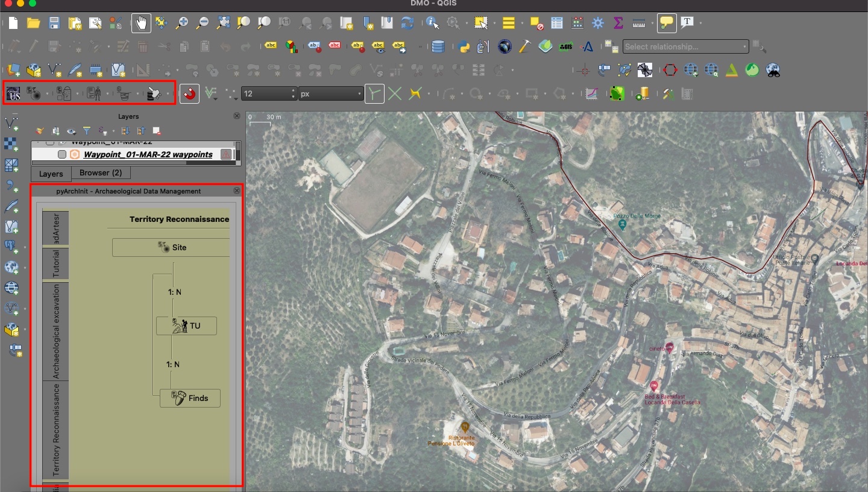Toggle the Manage Map Themes eye
868x492 pixels.
(x=72, y=131)
